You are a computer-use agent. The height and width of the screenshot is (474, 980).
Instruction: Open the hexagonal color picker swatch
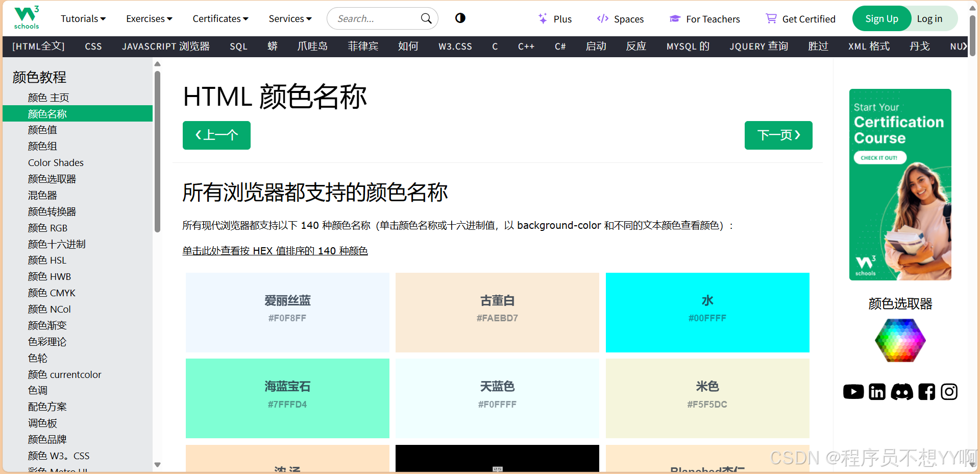[900, 340]
